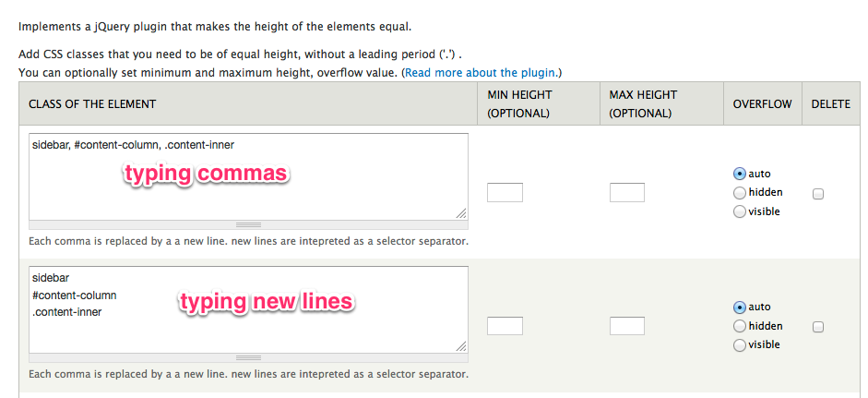Click the second row max height field
The width and height of the screenshot is (868, 398).
click(627, 326)
